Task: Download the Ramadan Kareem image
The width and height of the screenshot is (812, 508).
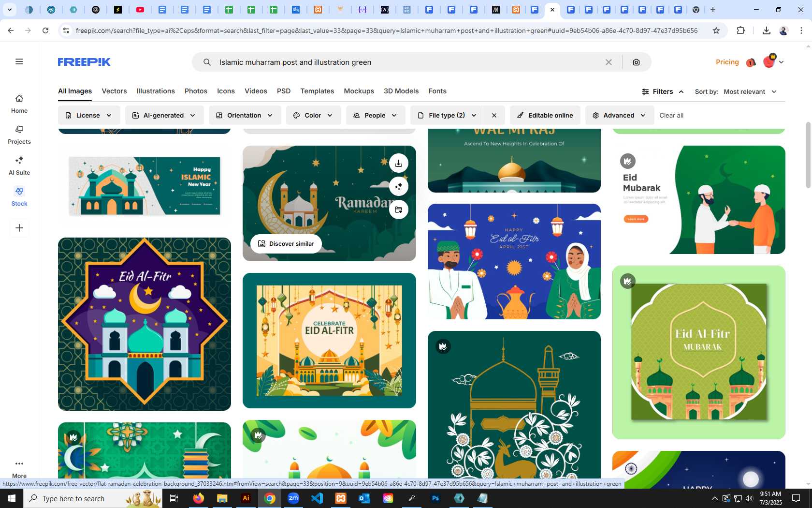Action: point(398,163)
